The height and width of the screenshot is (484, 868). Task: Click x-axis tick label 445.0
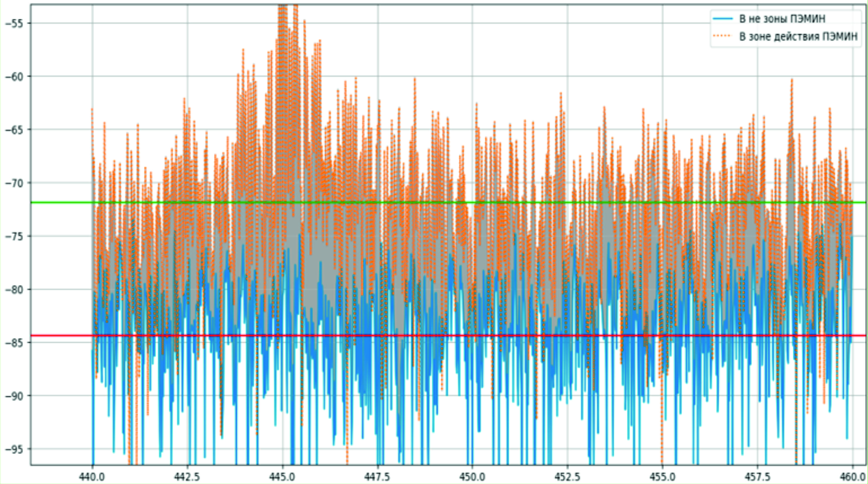(282, 477)
